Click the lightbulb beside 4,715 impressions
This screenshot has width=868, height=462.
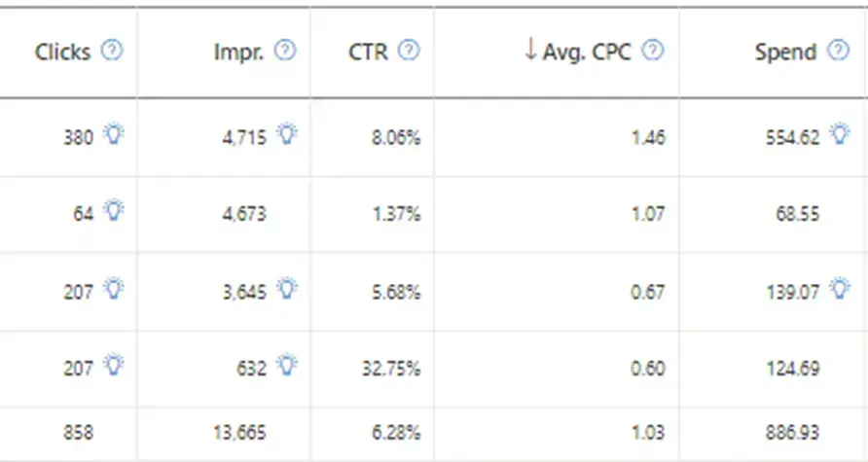[x=287, y=136]
